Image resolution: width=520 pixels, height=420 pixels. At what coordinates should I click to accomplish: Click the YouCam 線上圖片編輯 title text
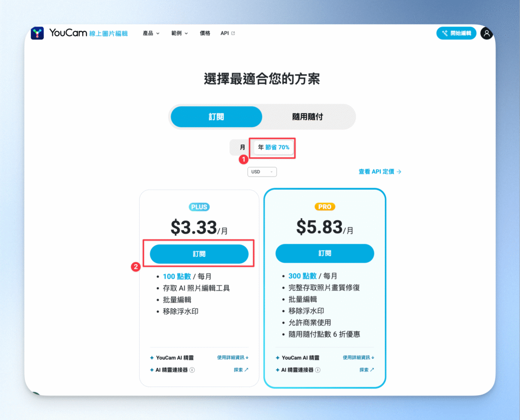click(88, 33)
